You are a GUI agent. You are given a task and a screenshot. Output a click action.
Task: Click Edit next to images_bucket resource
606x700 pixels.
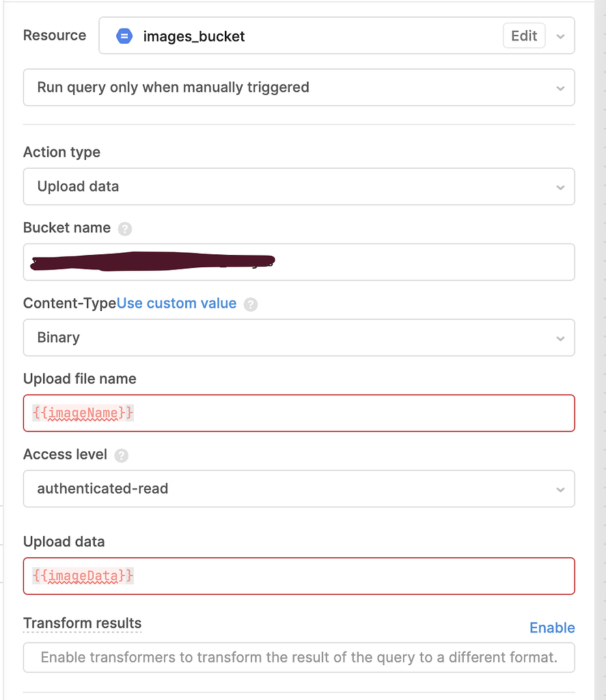523,36
